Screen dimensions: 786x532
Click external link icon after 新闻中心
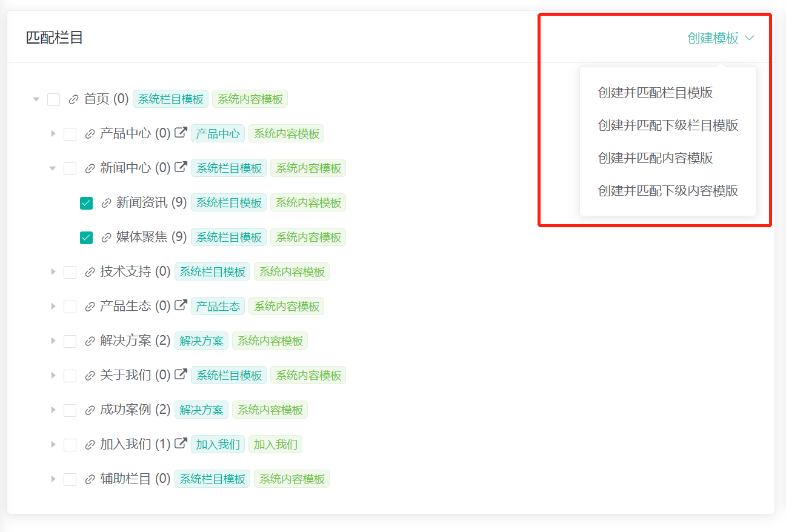tap(181, 167)
